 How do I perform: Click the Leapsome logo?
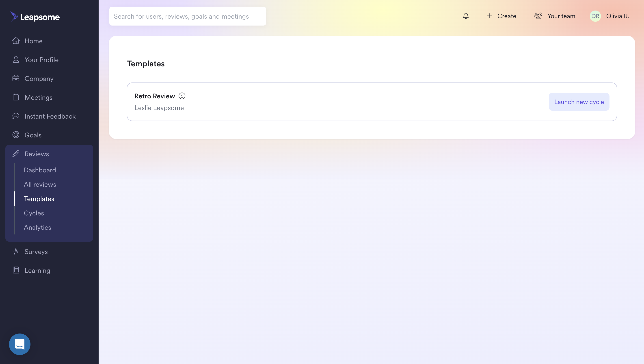coord(35,17)
